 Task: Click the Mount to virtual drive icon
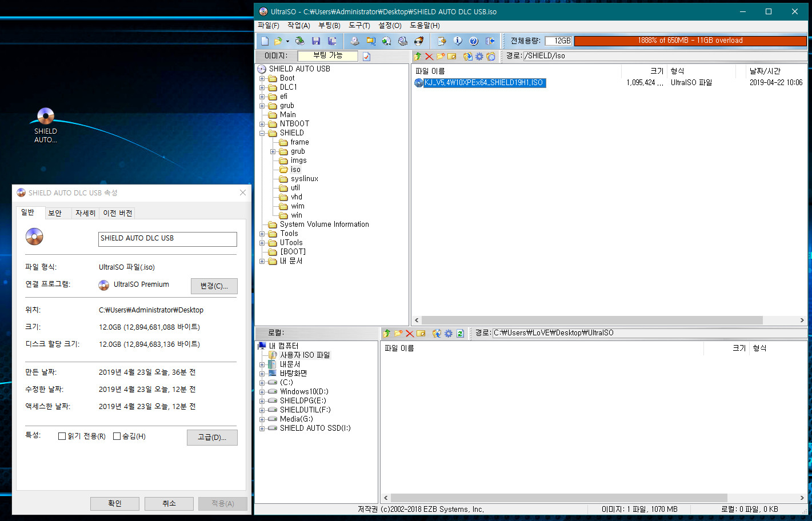(x=403, y=41)
